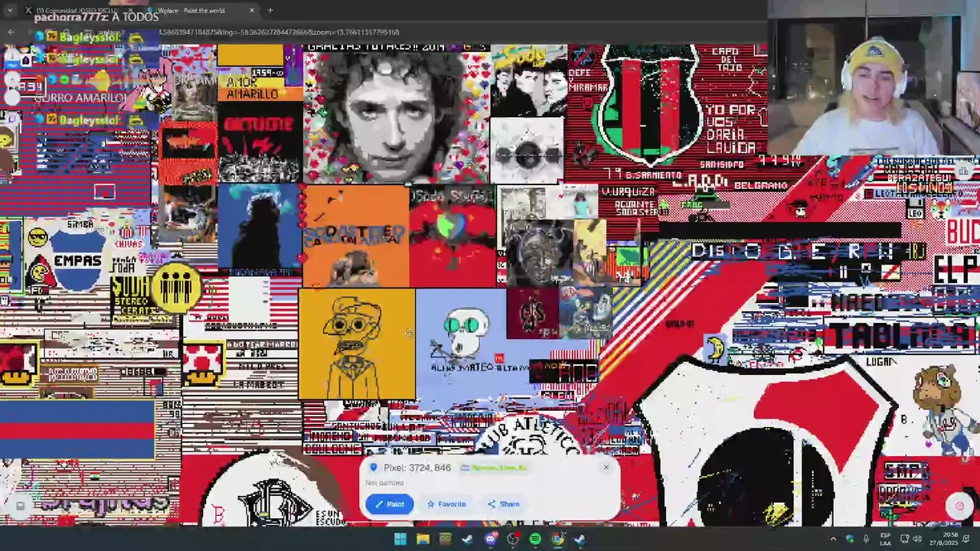
Task: Open Spotify from the taskbar
Action: [535, 539]
